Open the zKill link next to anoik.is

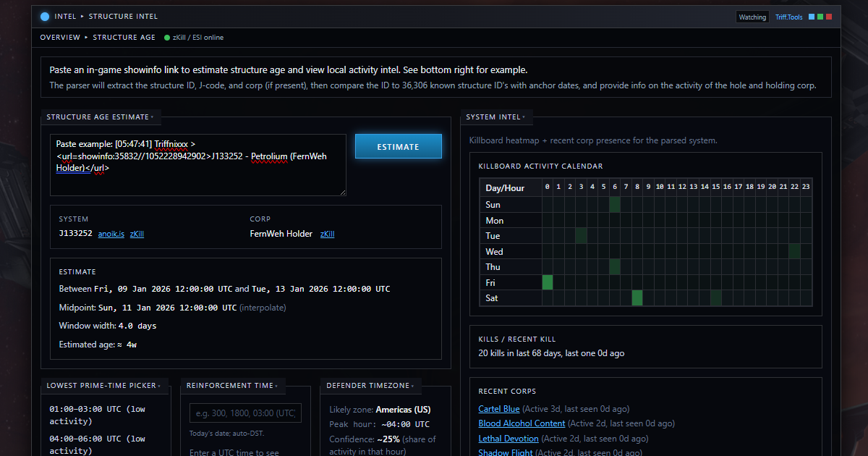click(137, 234)
